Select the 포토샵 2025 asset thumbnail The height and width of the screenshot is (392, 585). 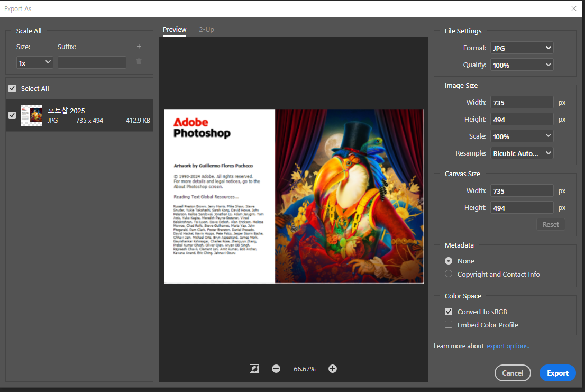32,115
